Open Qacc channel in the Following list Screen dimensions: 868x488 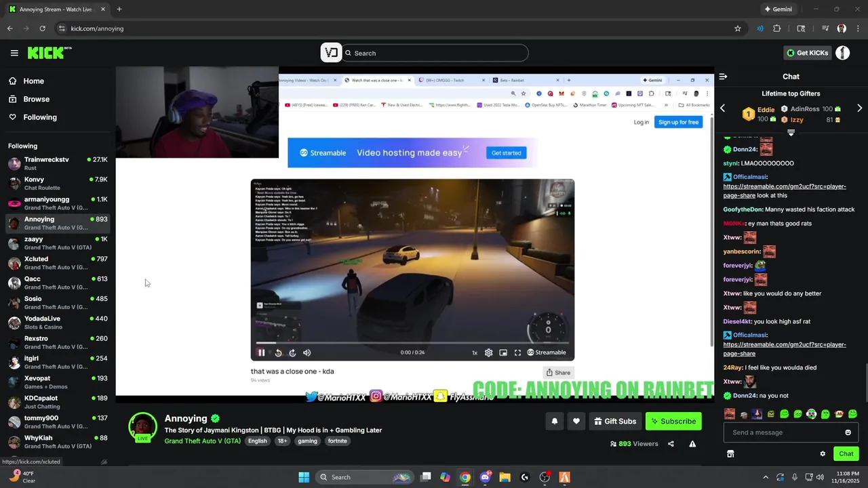pos(58,283)
